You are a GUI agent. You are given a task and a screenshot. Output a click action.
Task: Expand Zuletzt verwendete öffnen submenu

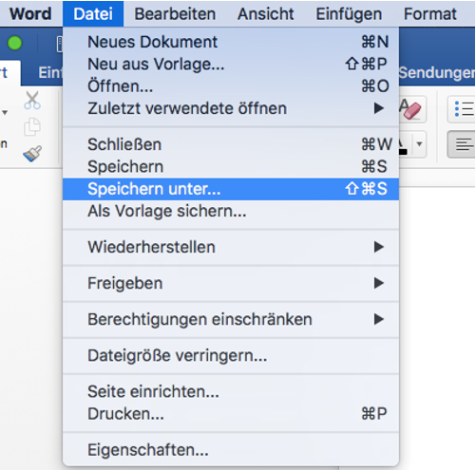[x=231, y=108]
